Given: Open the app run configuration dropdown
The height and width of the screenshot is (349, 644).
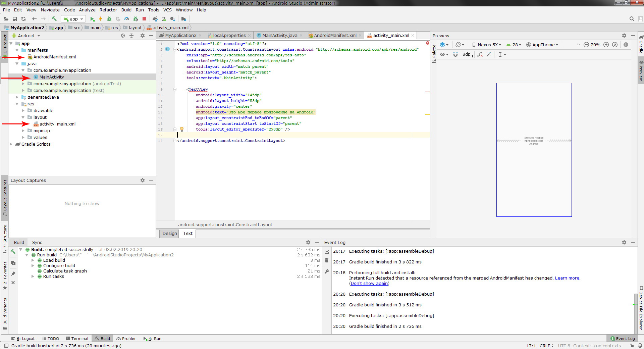Looking at the screenshot, I should pos(73,19).
